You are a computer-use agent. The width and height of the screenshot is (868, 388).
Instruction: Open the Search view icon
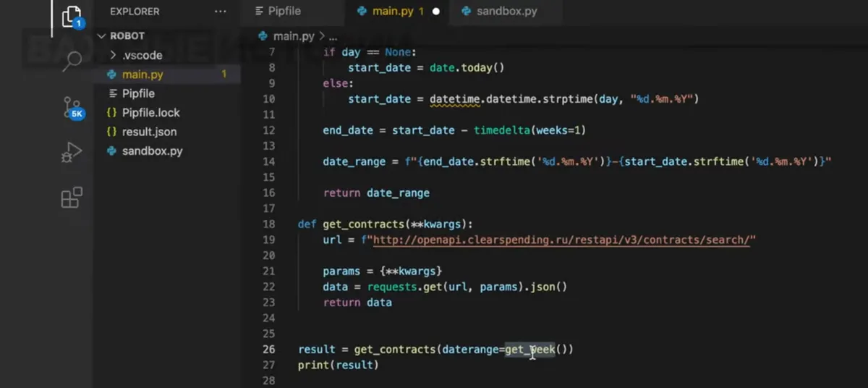pyautogui.click(x=71, y=62)
